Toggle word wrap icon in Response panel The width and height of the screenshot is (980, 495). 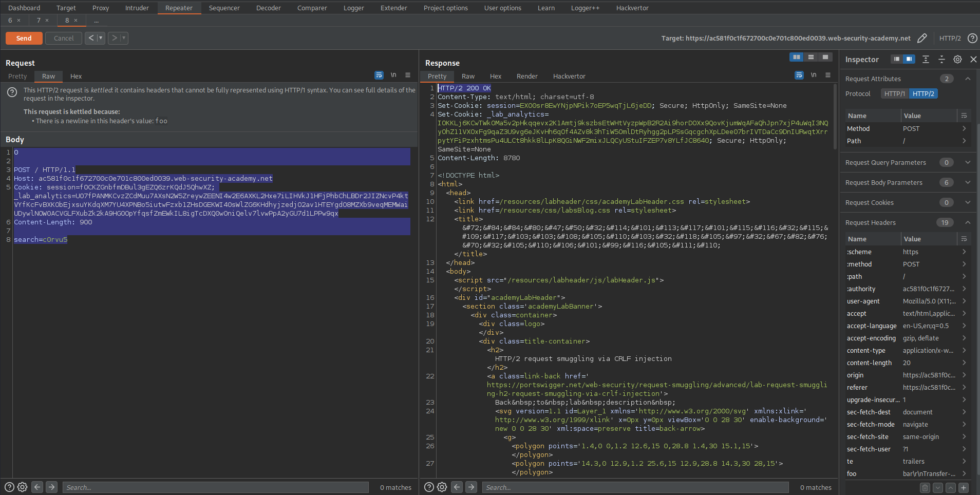[x=799, y=75]
